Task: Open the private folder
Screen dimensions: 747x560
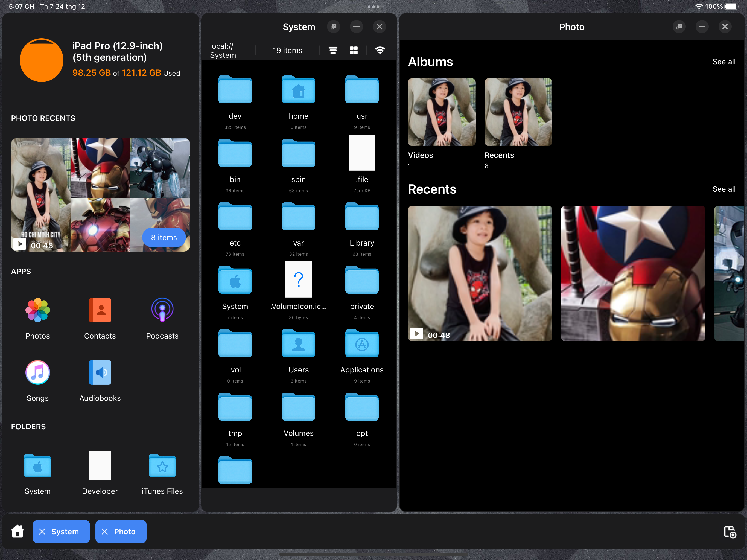Action: pyautogui.click(x=362, y=280)
